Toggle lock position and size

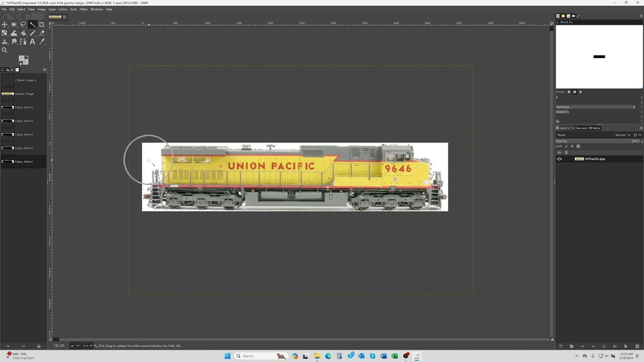pos(572,146)
